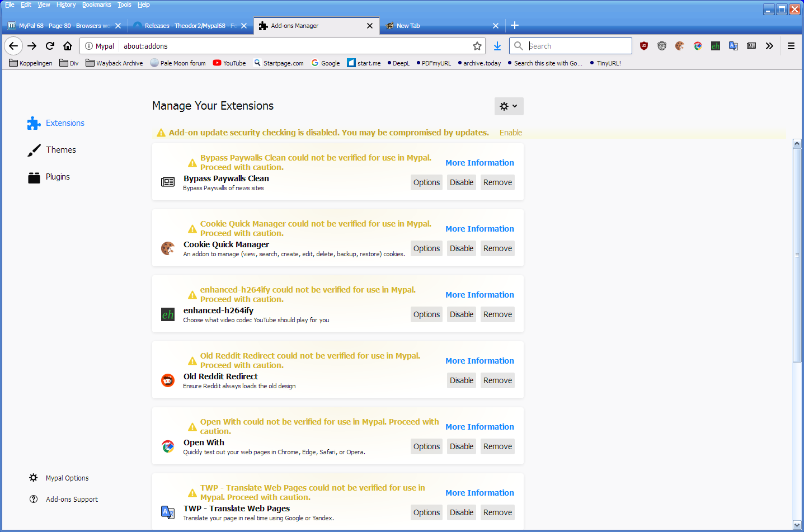Image resolution: width=804 pixels, height=532 pixels.
Task: Open the Translate Web Pages toolbar icon
Action: click(734, 46)
